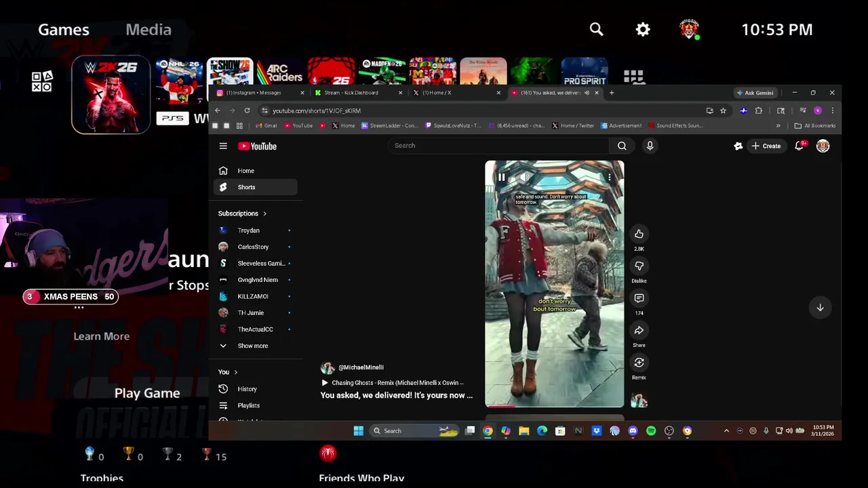Open a new Chrome tab
868x488 pixels.
click(612, 93)
